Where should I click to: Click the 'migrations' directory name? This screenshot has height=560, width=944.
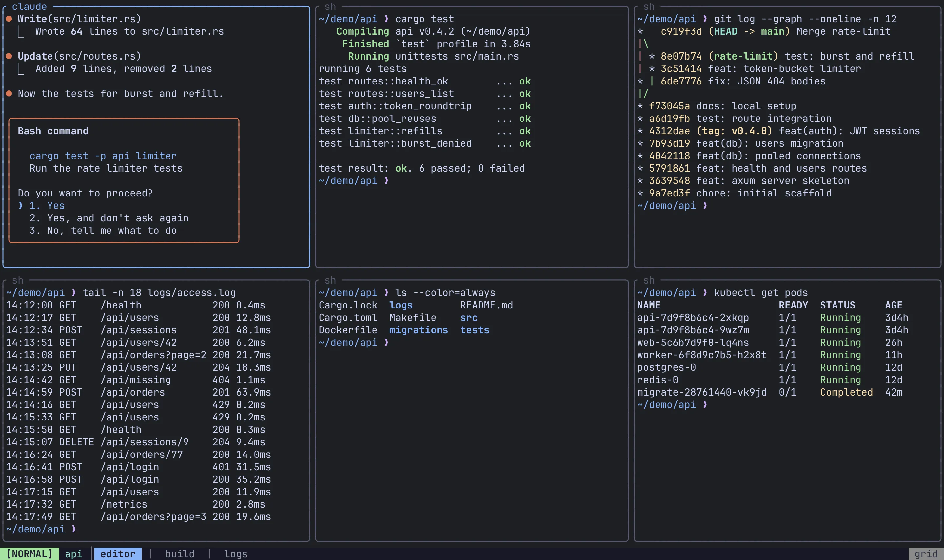point(419,330)
